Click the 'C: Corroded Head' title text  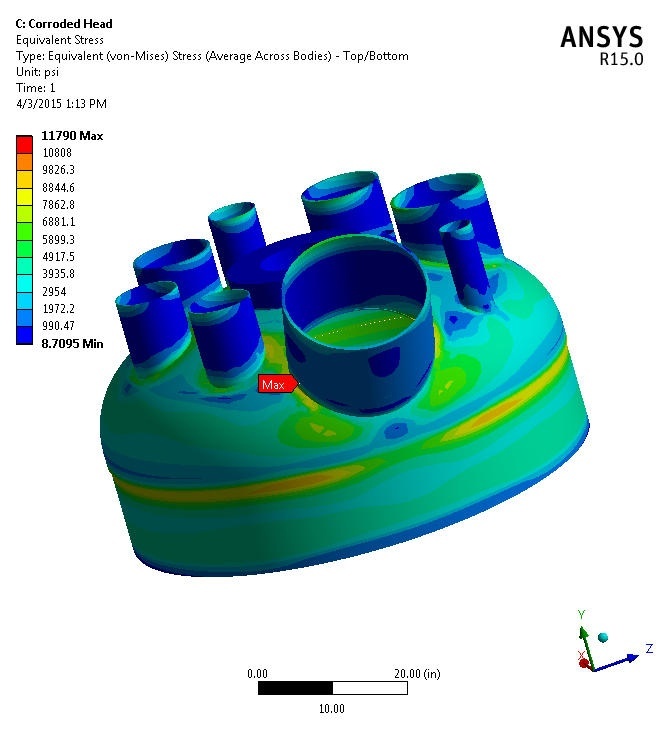[x=65, y=23]
